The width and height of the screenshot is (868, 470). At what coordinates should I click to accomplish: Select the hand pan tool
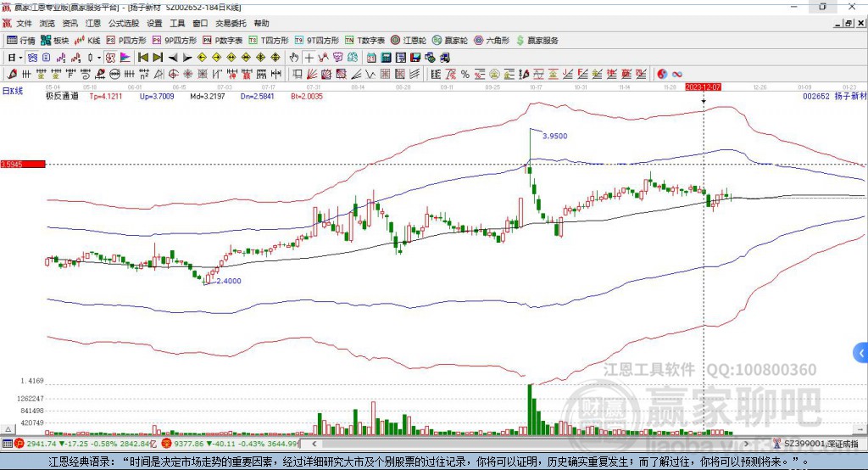[x=294, y=58]
